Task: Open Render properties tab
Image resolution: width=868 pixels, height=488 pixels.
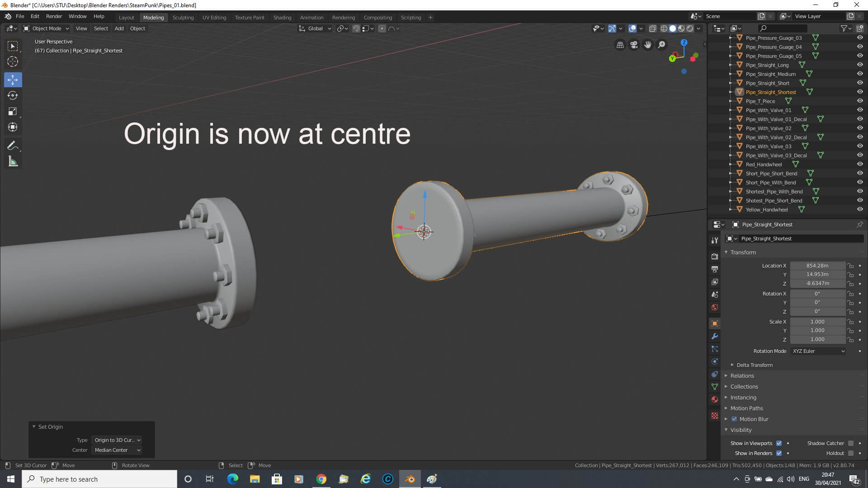Action: click(715, 256)
